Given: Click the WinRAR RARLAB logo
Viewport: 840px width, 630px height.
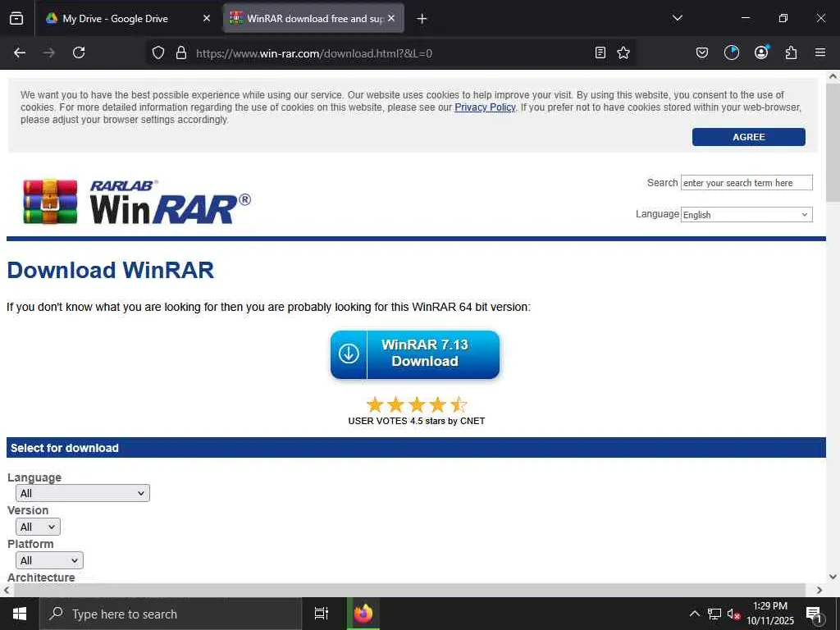Looking at the screenshot, I should [x=137, y=202].
